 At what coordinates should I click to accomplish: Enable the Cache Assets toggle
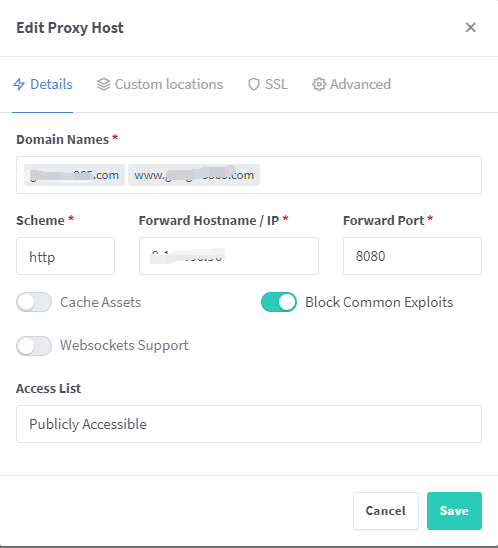[x=34, y=302]
